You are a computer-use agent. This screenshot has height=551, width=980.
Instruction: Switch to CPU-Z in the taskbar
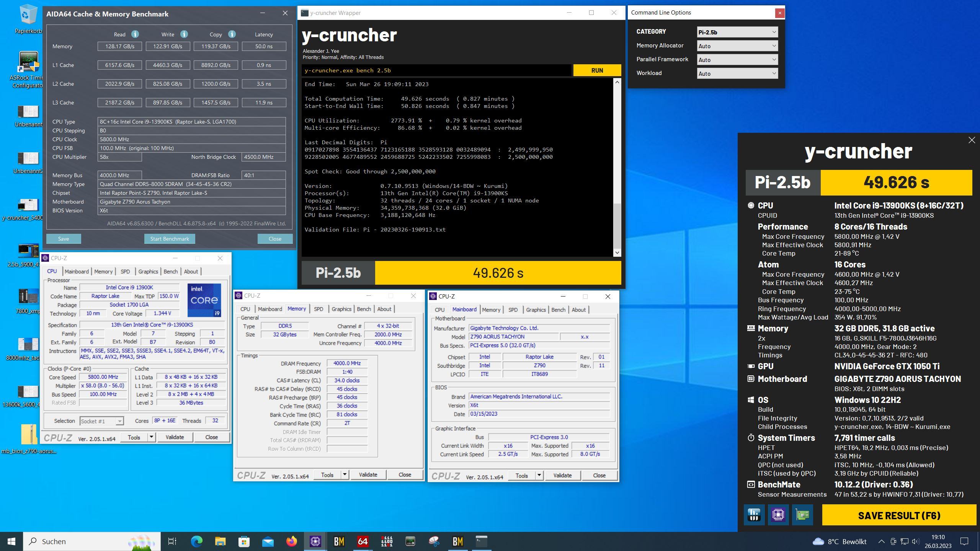pyautogui.click(x=315, y=541)
